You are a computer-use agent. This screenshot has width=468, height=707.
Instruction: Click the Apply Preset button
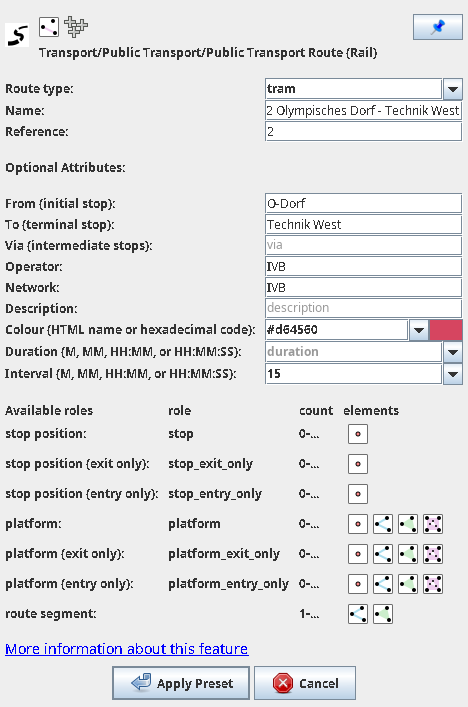(181, 683)
